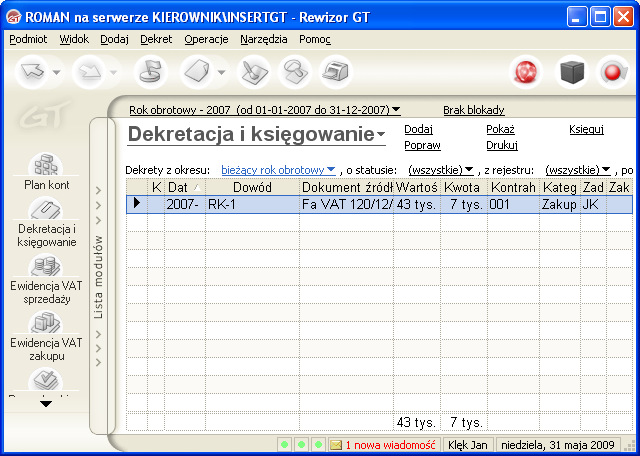Click the back arrow toolbar icon
Viewport: 640px width, 456px height.
coord(31,72)
